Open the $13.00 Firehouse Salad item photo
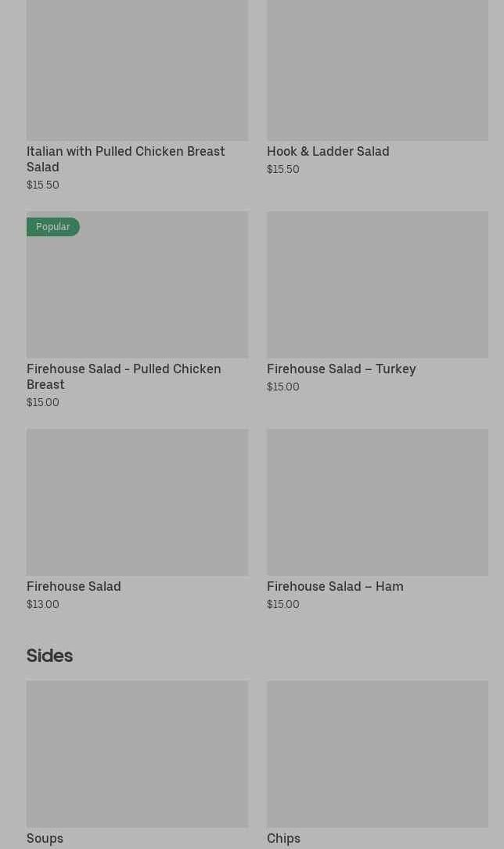This screenshot has height=849, width=504. pos(137,502)
